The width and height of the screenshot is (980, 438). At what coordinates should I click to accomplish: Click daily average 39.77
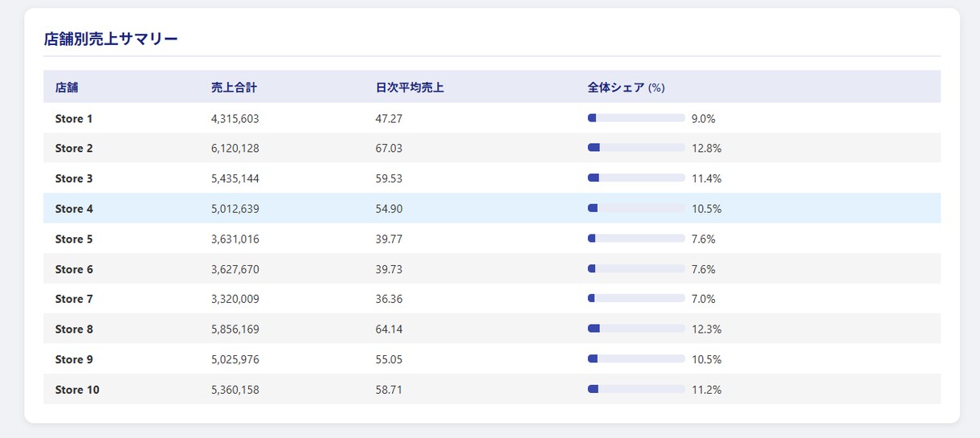coord(389,239)
